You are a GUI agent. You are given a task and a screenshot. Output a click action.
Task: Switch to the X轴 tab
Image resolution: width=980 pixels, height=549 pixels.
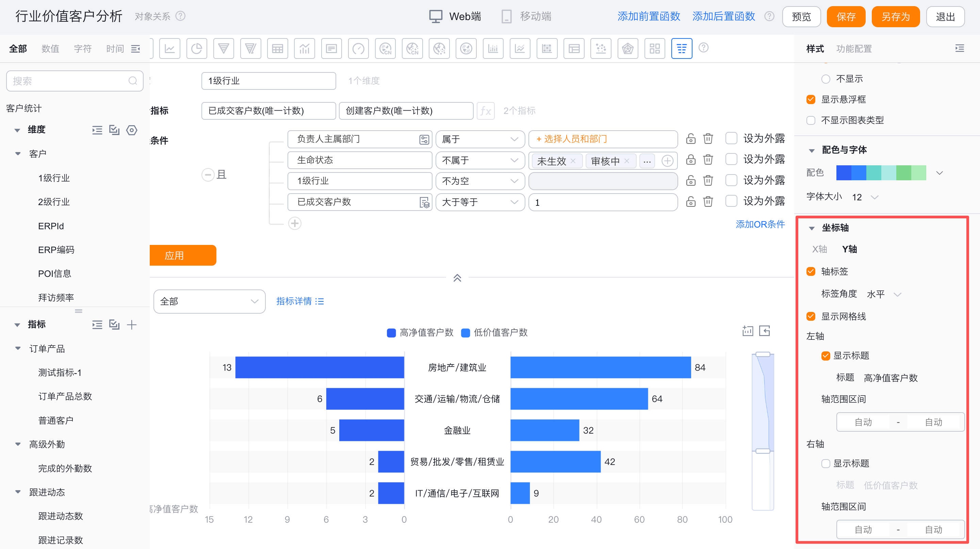(819, 249)
